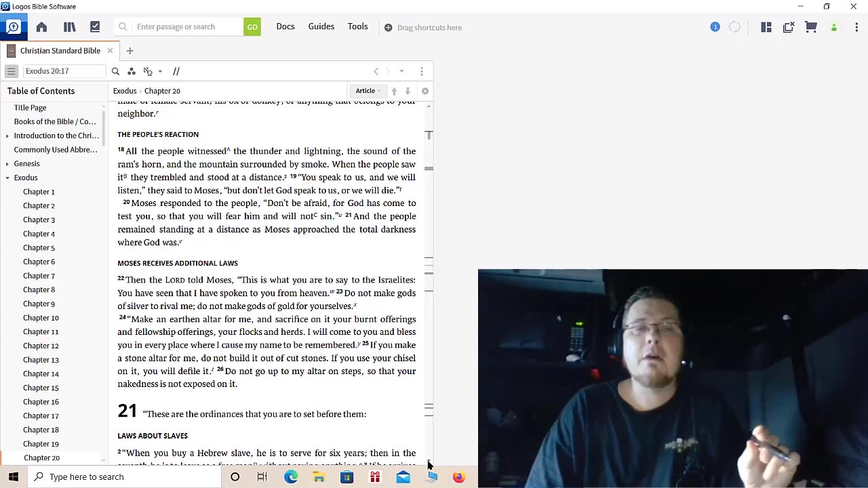Open Microsoft Edge from taskbar
This screenshot has width=868, height=488.
[x=291, y=477]
